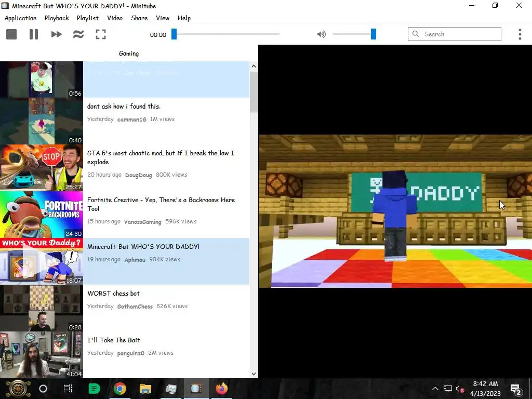Click the video seek slider track
This screenshot has width=532, height=399.
coord(225,34)
